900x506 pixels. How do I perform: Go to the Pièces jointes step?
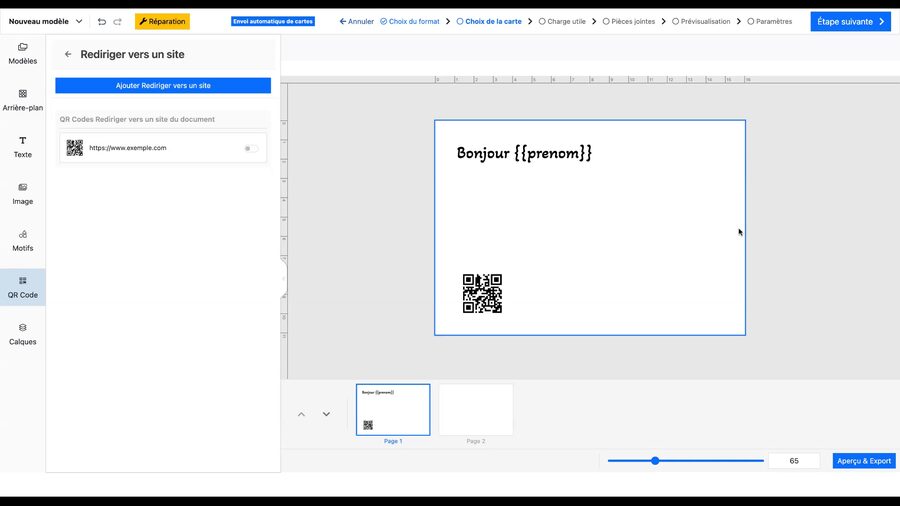point(629,21)
